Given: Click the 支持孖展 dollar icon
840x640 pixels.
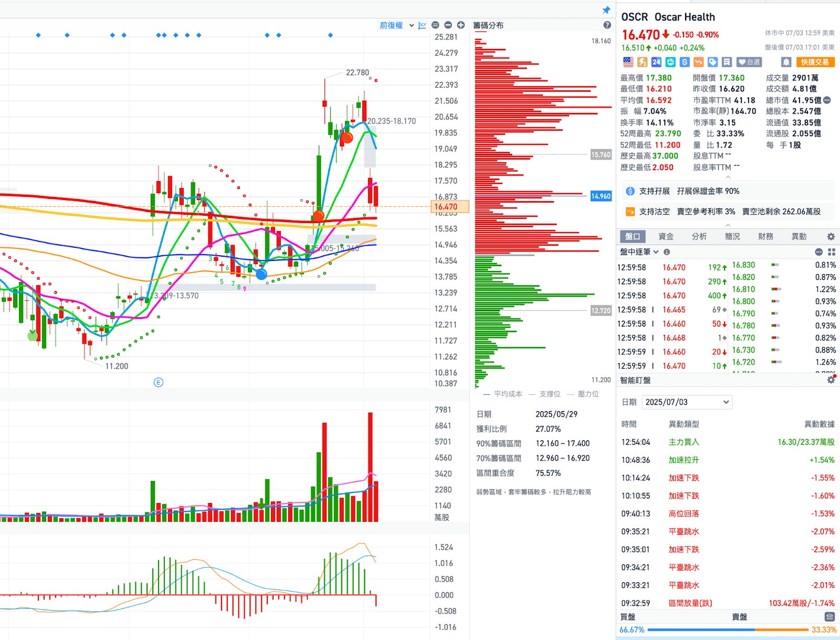Looking at the screenshot, I should point(631,191).
